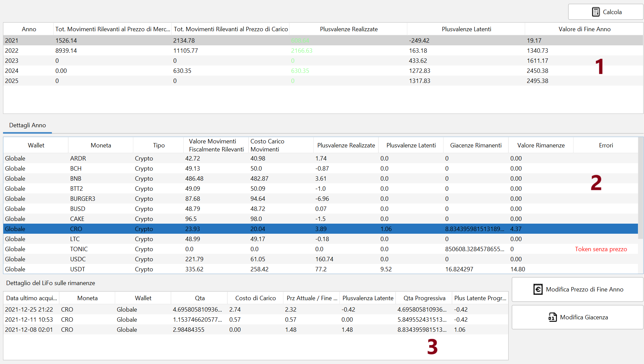Click quantity 2.98484355 in LiFo table

click(x=188, y=330)
